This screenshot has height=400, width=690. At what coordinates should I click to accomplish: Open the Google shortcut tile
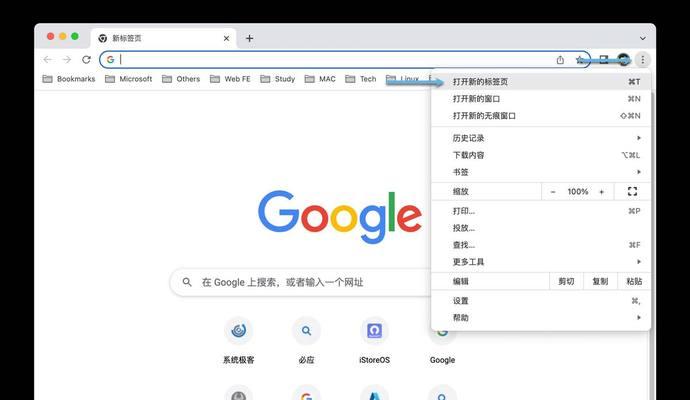point(442,348)
